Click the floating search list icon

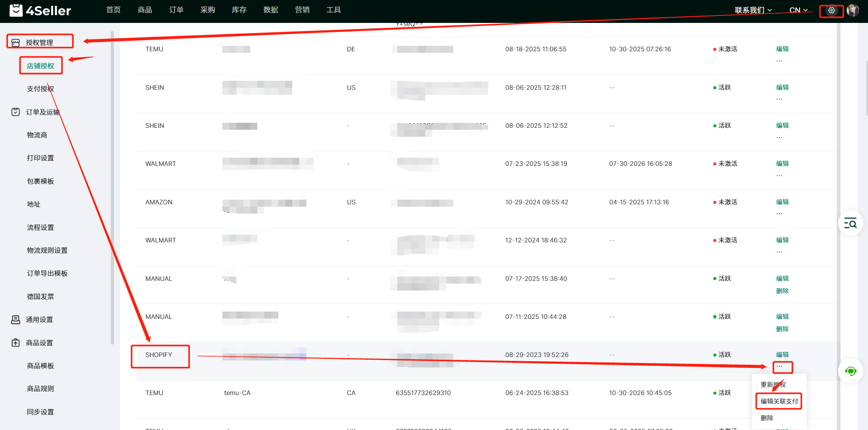click(850, 223)
